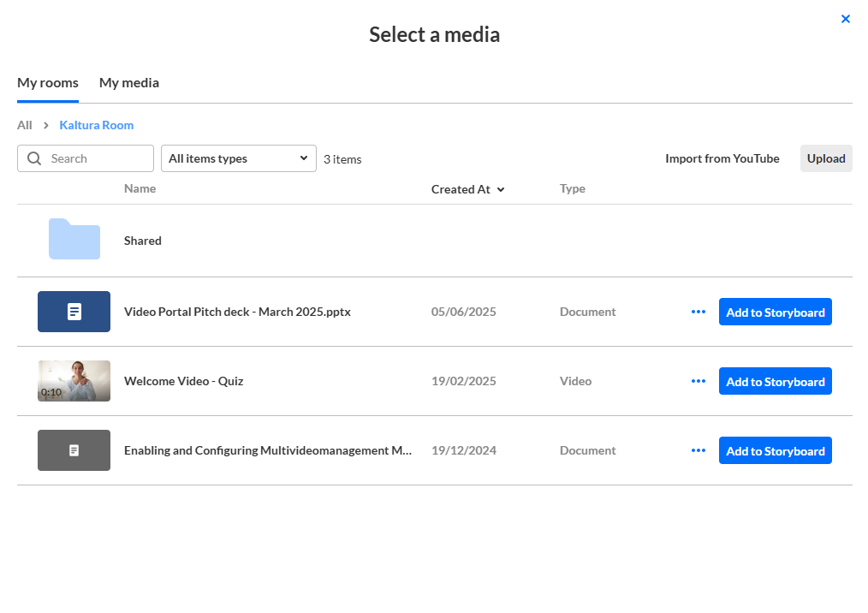The image size is (868, 613).
Task: Close the Select a media dialog
Action: coord(846,19)
